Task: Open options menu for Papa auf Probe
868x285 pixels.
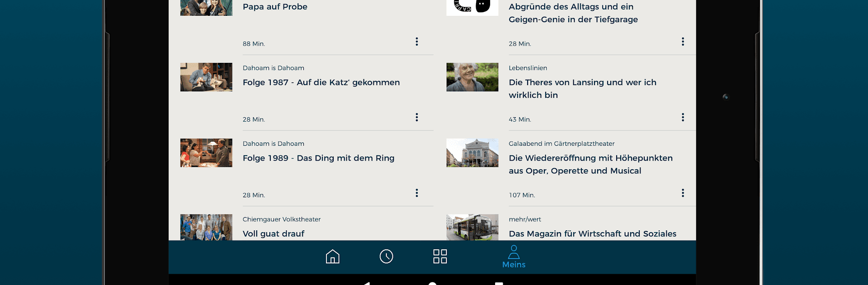Action: tap(417, 42)
